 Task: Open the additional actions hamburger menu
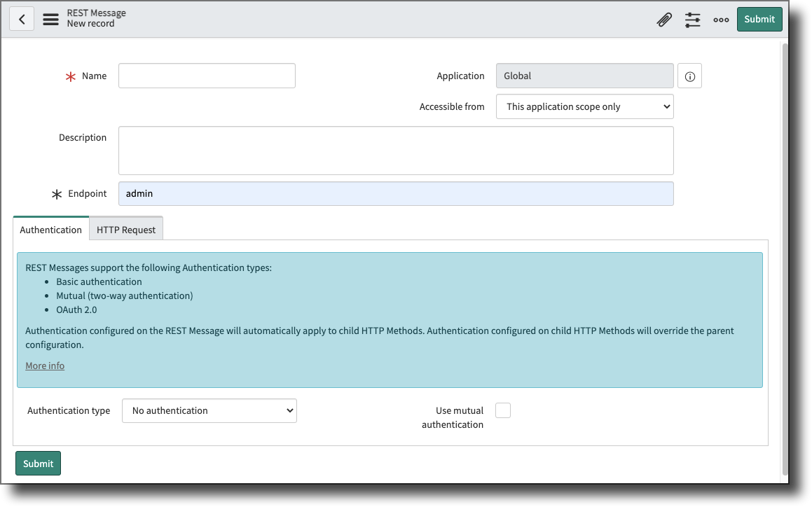(50, 19)
